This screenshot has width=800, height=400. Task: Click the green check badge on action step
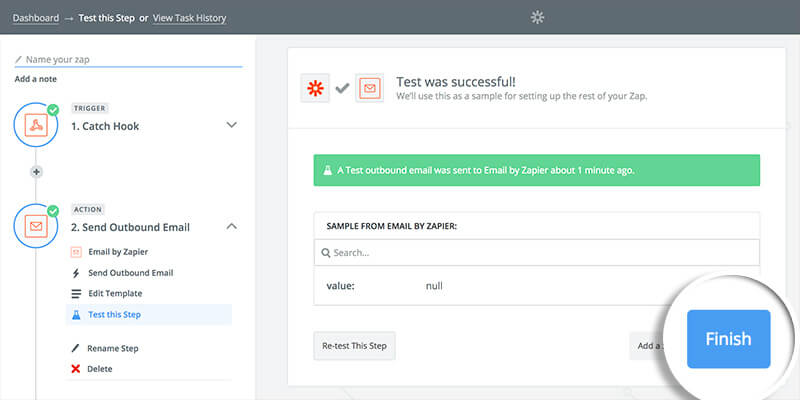click(53, 211)
